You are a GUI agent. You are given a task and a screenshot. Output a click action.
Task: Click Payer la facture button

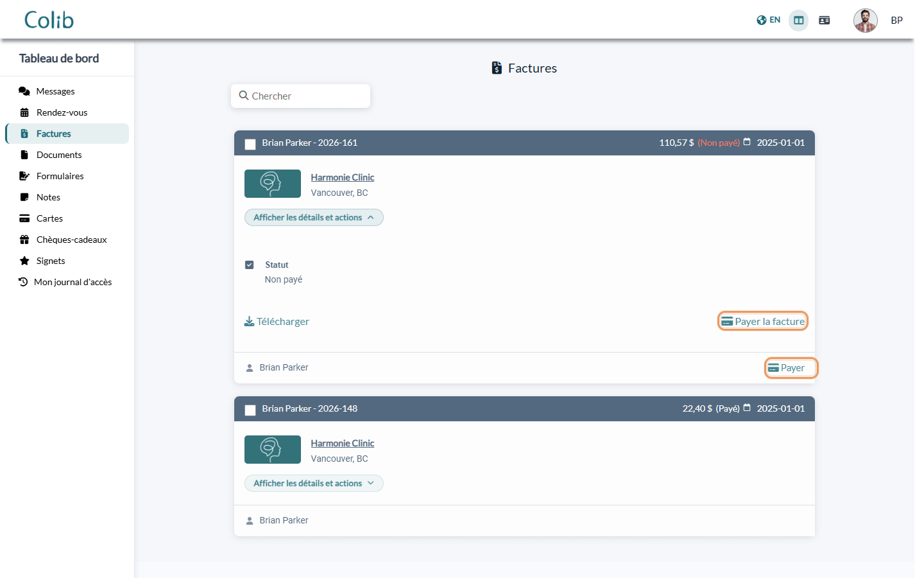(x=762, y=321)
